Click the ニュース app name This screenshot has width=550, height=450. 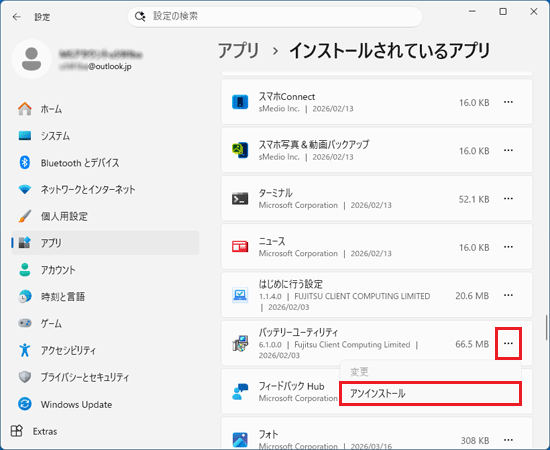[x=272, y=241]
